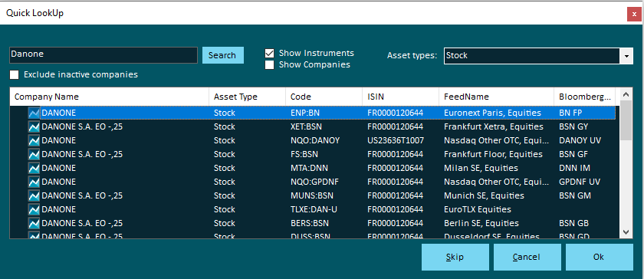Select the TLXE:DAN-U code cell

324,209
